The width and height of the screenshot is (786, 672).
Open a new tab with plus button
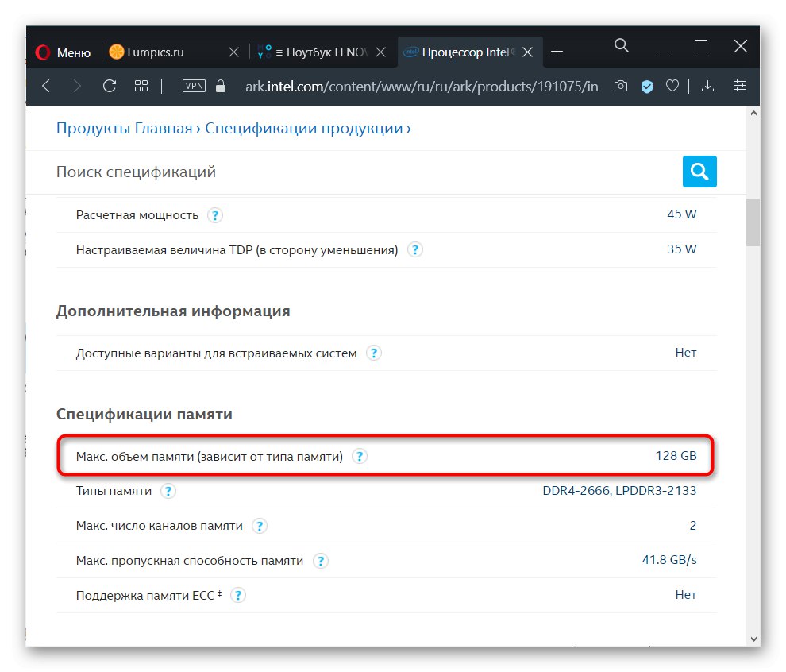click(557, 52)
